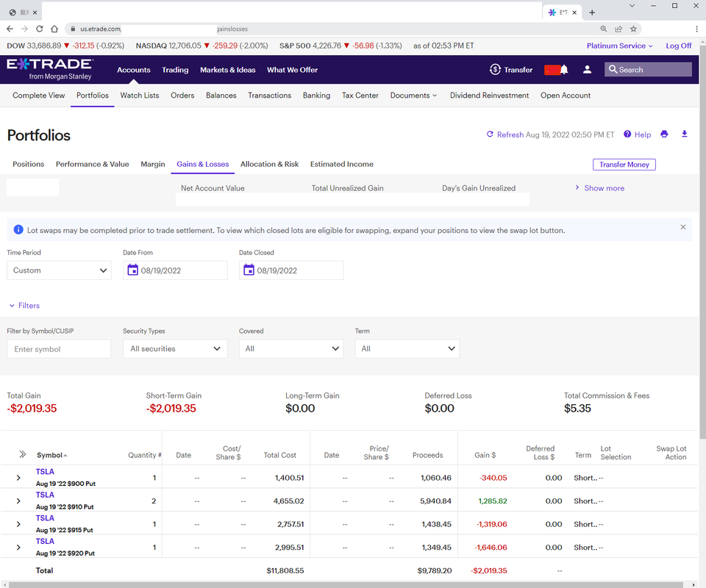This screenshot has width=706, height=588.
Task: Open What We Offer menu
Action: (292, 70)
